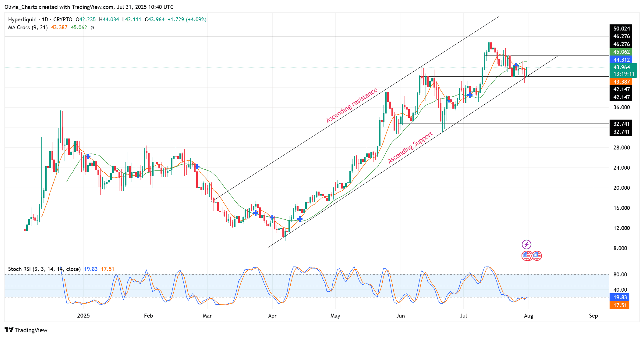
Task: Click the Aug label on the time axis
Action: (529, 316)
